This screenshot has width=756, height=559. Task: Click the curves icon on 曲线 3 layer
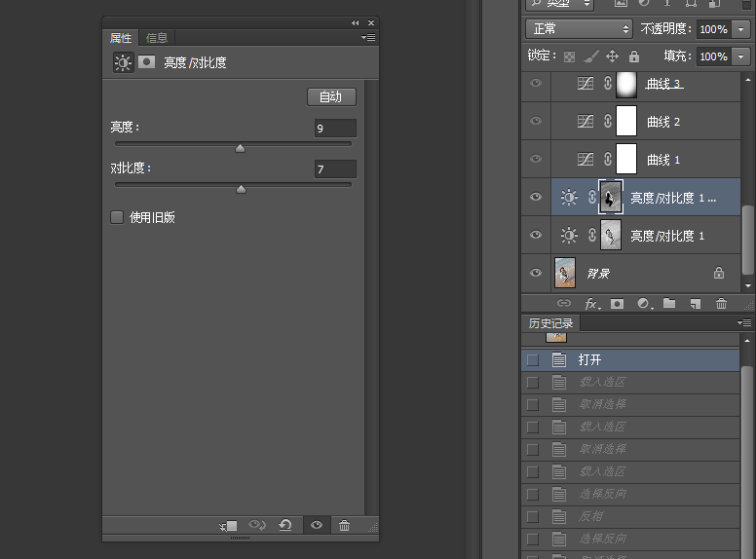click(x=586, y=84)
